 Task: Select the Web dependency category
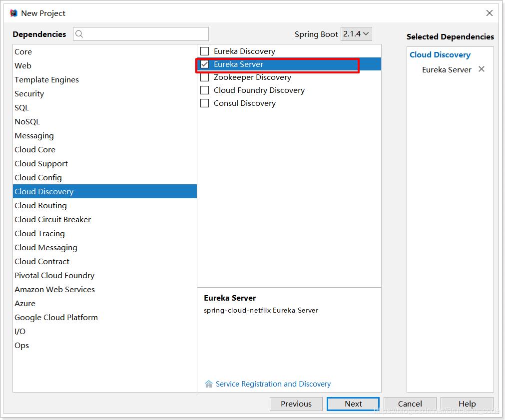pos(105,66)
